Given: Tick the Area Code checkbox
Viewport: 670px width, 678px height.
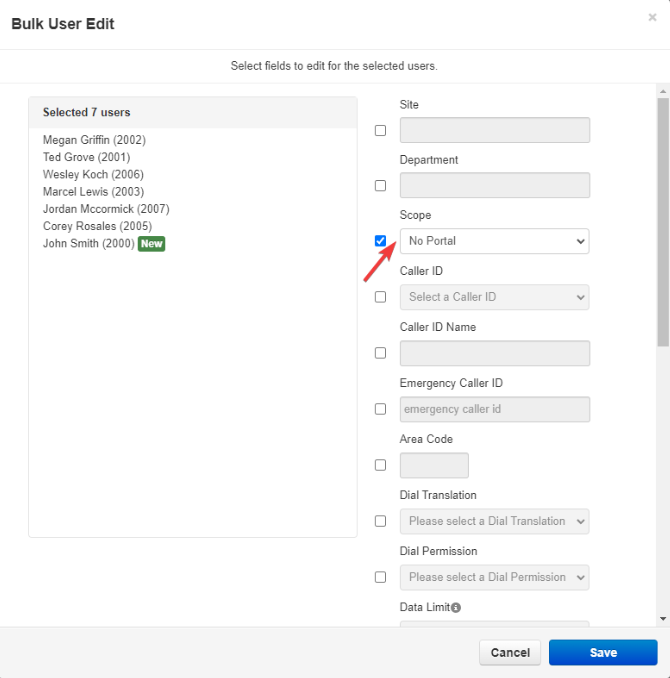Looking at the screenshot, I should (380, 465).
